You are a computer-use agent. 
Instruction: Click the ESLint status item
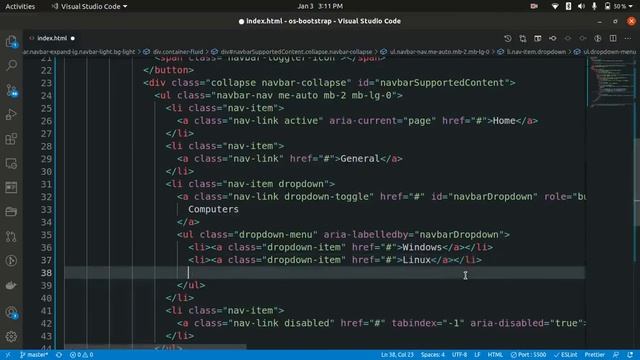click(x=566, y=355)
